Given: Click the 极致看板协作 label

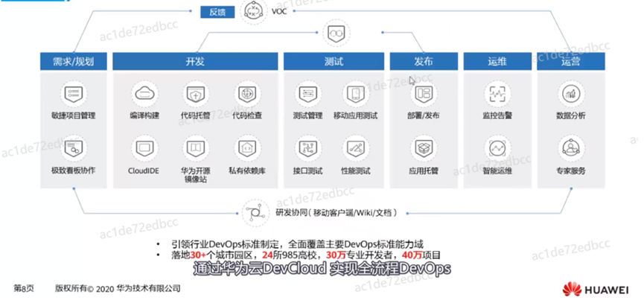Looking at the screenshot, I should tap(74, 170).
